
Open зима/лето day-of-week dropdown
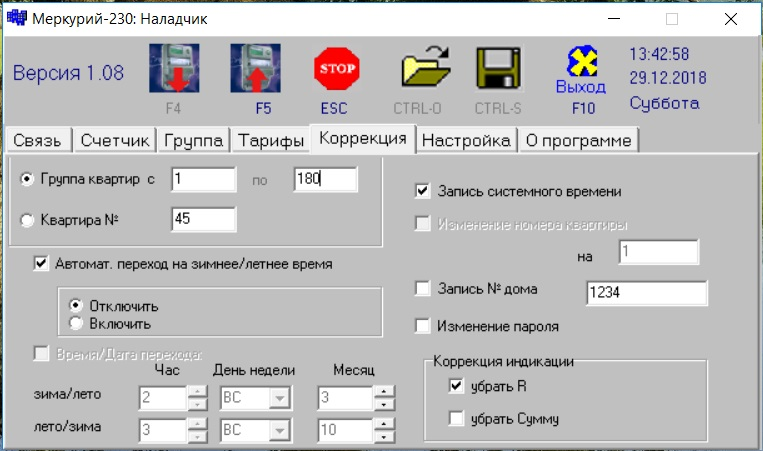pyautogui.click(x=280, y=398)
